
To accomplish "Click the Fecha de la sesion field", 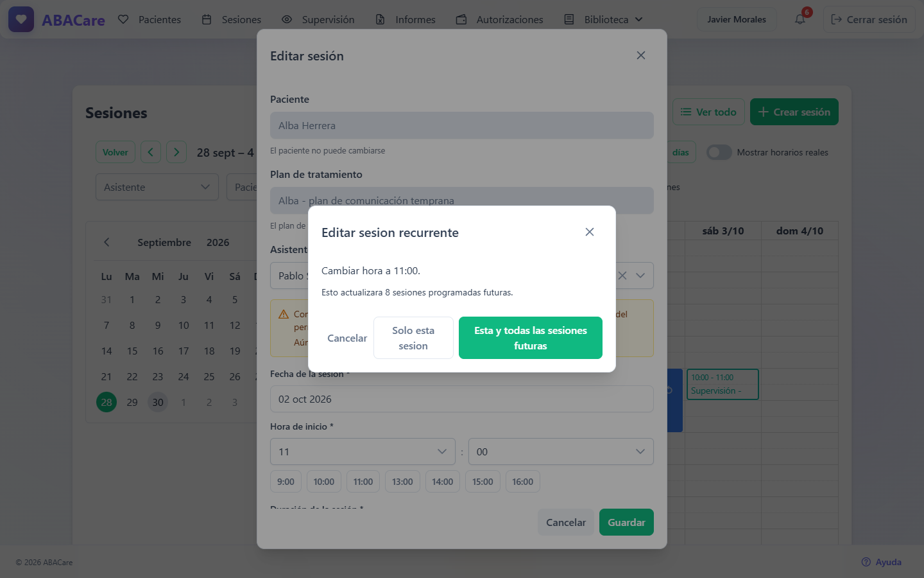I will 462,399.
